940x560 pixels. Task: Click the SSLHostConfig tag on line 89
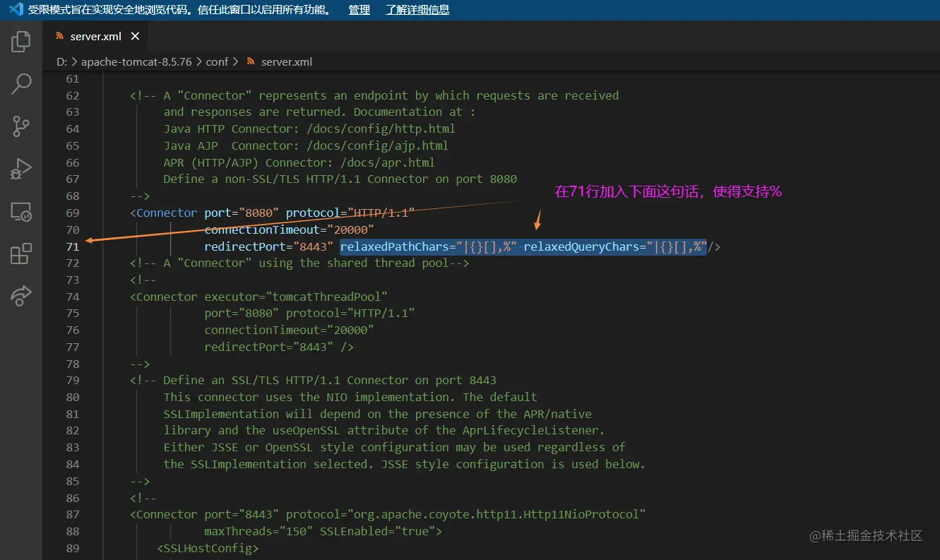click(208, 548)
